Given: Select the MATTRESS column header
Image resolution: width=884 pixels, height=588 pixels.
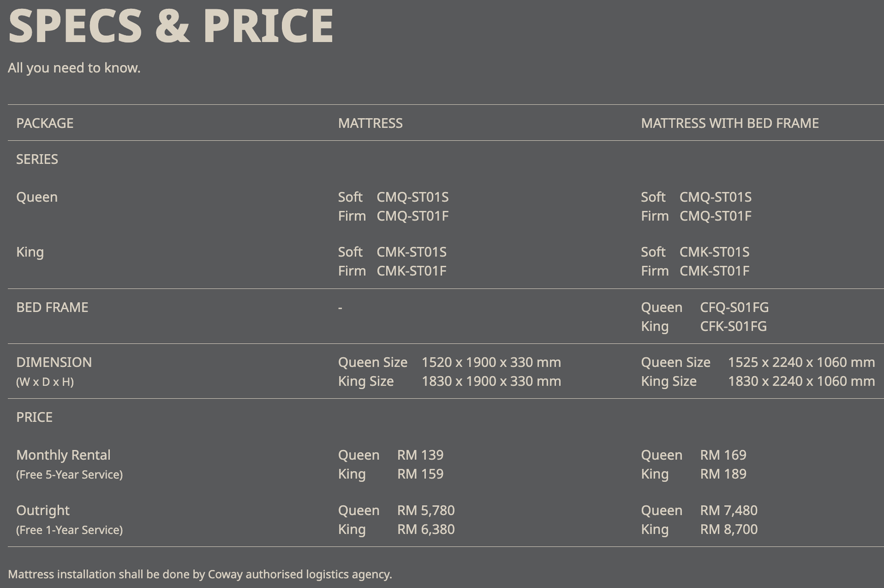Looking at the screenshot, I should [370, 123].
